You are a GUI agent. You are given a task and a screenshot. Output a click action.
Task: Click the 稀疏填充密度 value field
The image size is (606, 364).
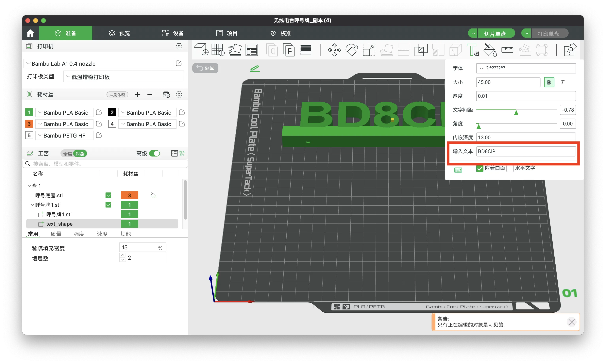(143, 247)
